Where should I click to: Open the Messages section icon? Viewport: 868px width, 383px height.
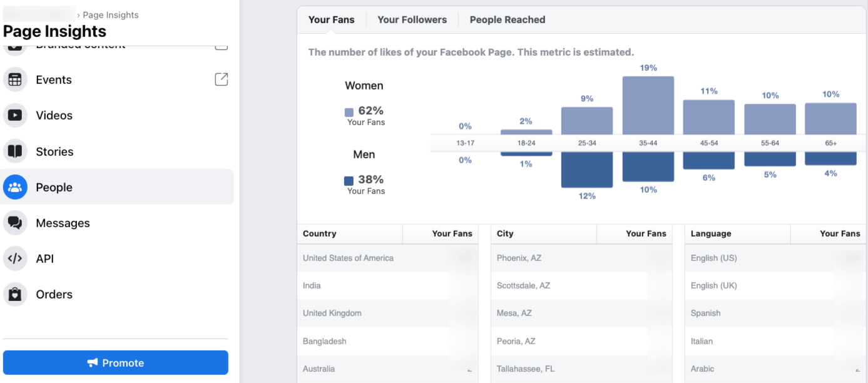pos(15,223)
